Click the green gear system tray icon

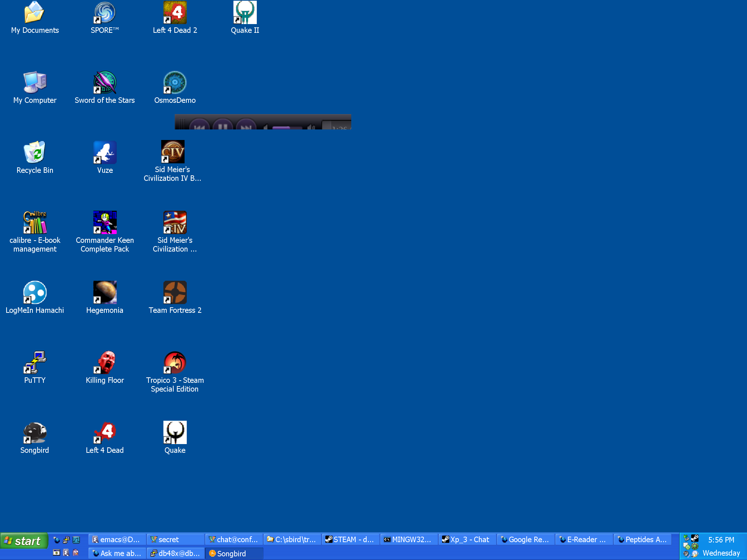[695, 546]
